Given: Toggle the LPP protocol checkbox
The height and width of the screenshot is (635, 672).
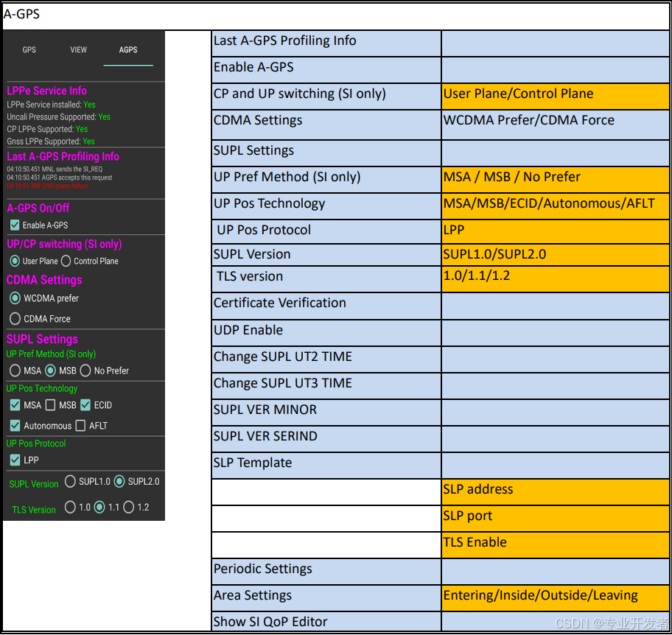Looking at the screenshot, I should pos(15,460).
